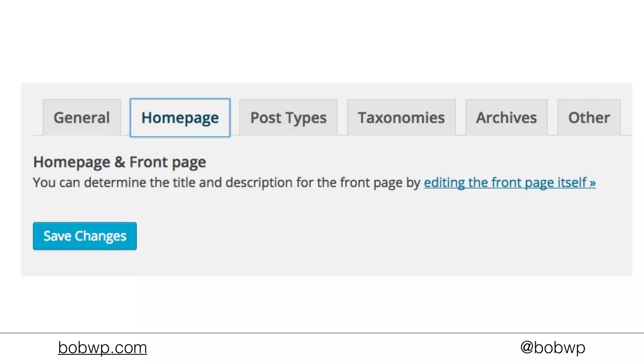
Task: Click the highlighted Homepage tab label
Action: (180, 118)
